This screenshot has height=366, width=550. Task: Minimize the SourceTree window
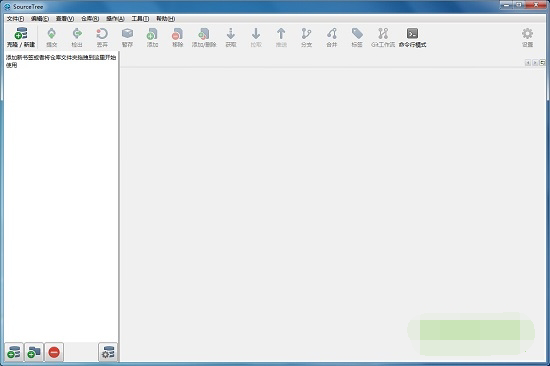pyautogui.click(x=506, y=5)
